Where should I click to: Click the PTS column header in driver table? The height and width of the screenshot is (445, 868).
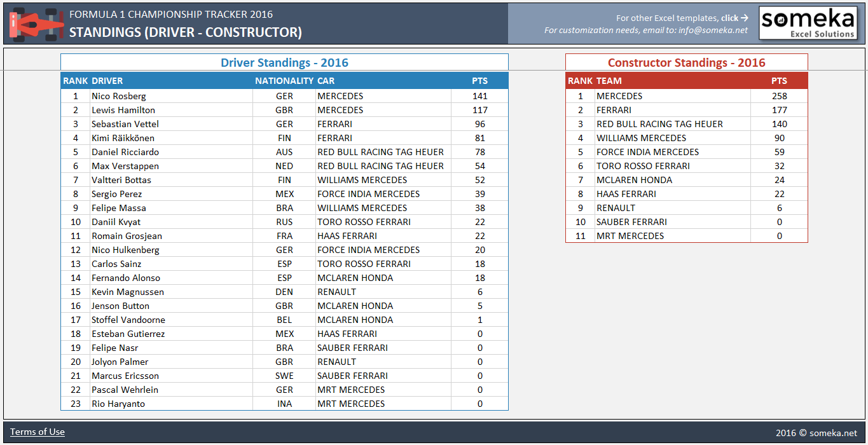480,81
